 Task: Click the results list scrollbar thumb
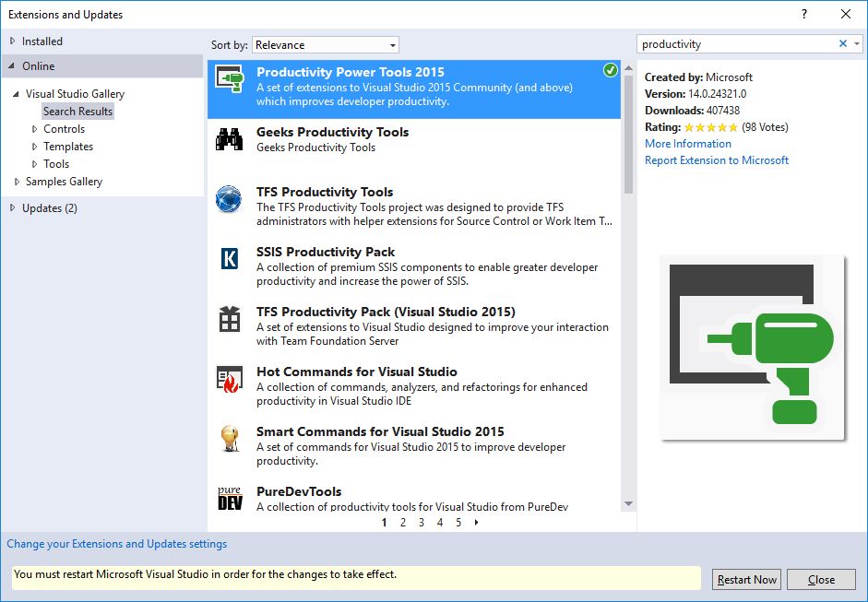[628, 135]
